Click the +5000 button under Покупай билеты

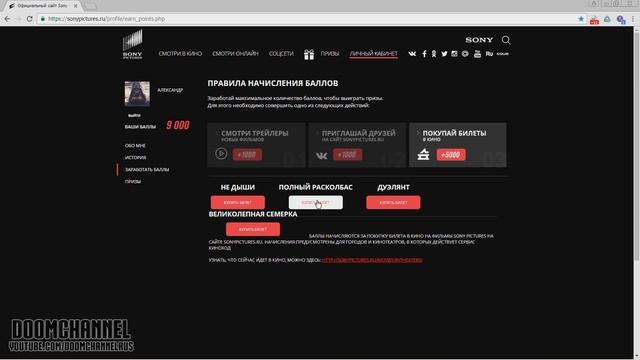[x=451, y=155]
